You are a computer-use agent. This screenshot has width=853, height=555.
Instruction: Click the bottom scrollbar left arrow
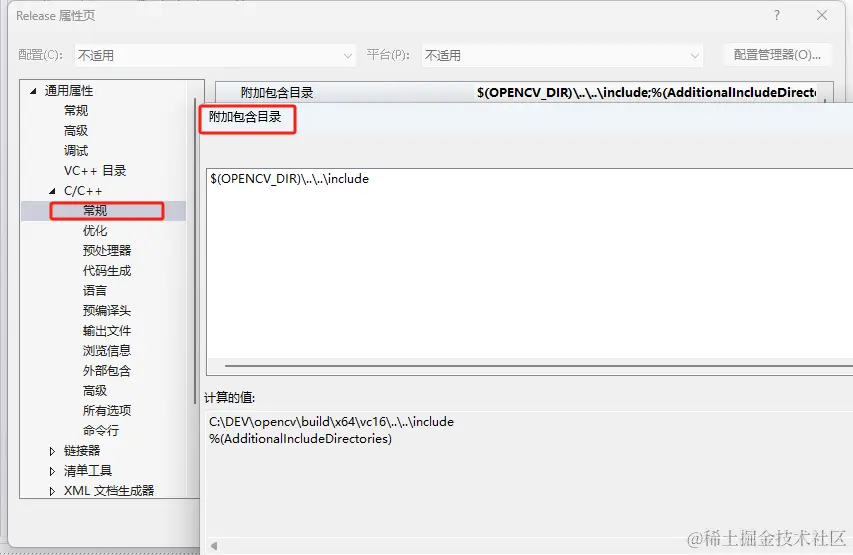[214, 546]
